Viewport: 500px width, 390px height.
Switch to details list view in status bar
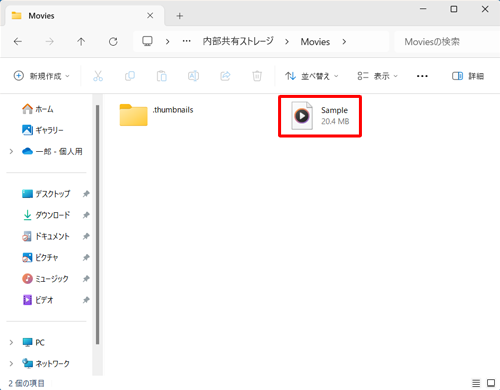point(476,383)
